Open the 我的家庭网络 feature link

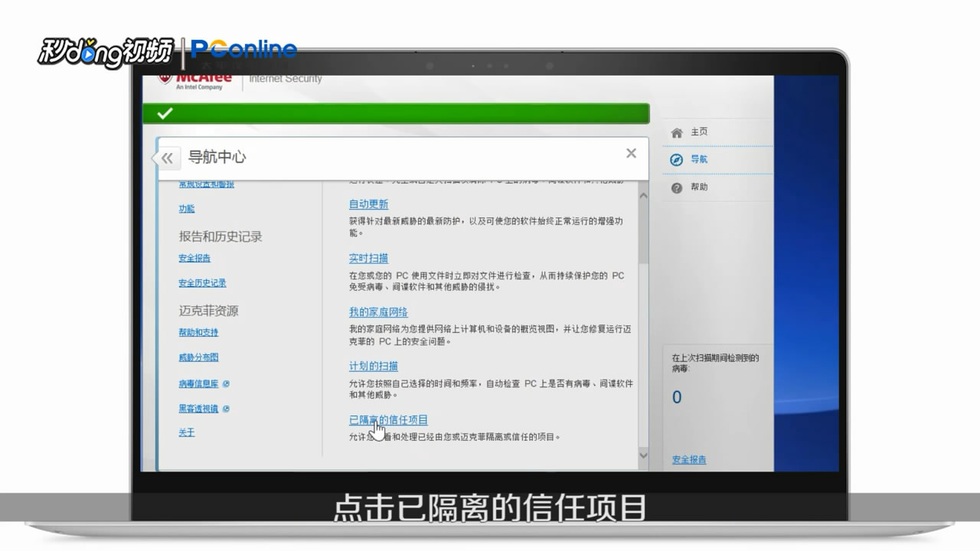tap(378, 312)
